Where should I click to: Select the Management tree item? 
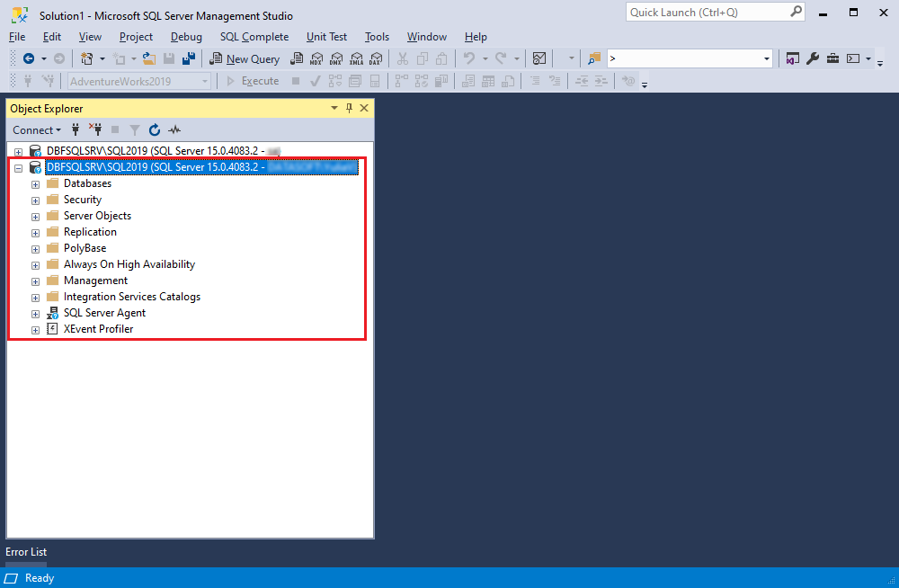pos(95,281)
